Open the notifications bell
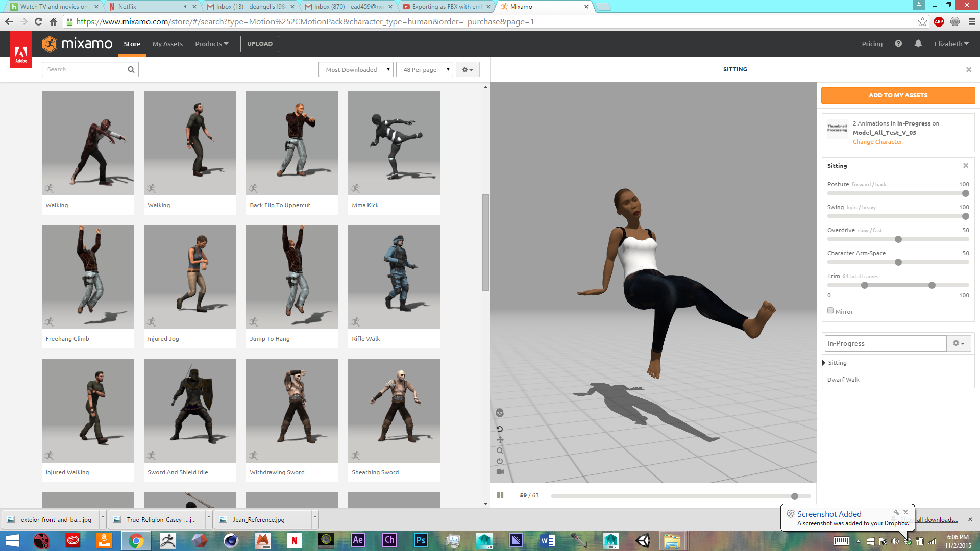This screenshot has height=551, width=980. click(x=918, y=44)
